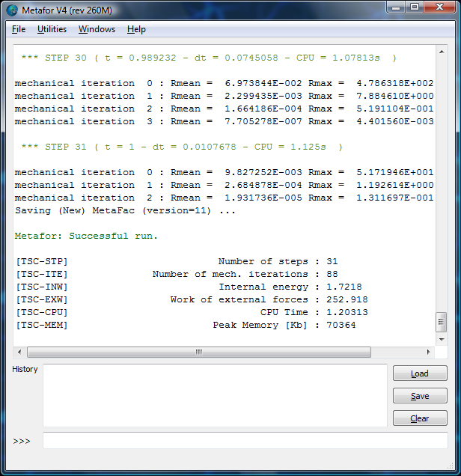Click the [TSC-INW] Internal energy line
This screenshot has height=476, width=461.
pyautogui.click(x=189, y=287)
